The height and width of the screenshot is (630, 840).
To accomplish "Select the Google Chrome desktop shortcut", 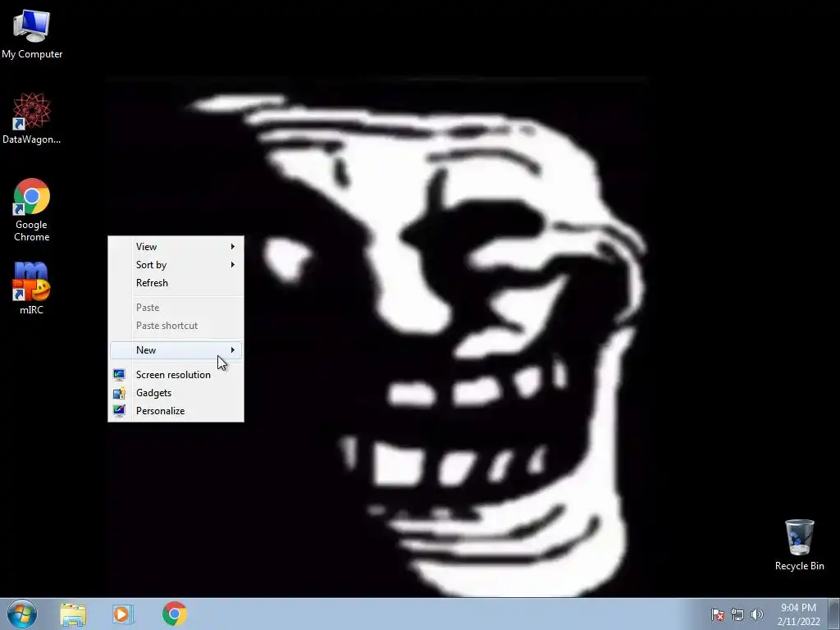I will coord(32,209).
